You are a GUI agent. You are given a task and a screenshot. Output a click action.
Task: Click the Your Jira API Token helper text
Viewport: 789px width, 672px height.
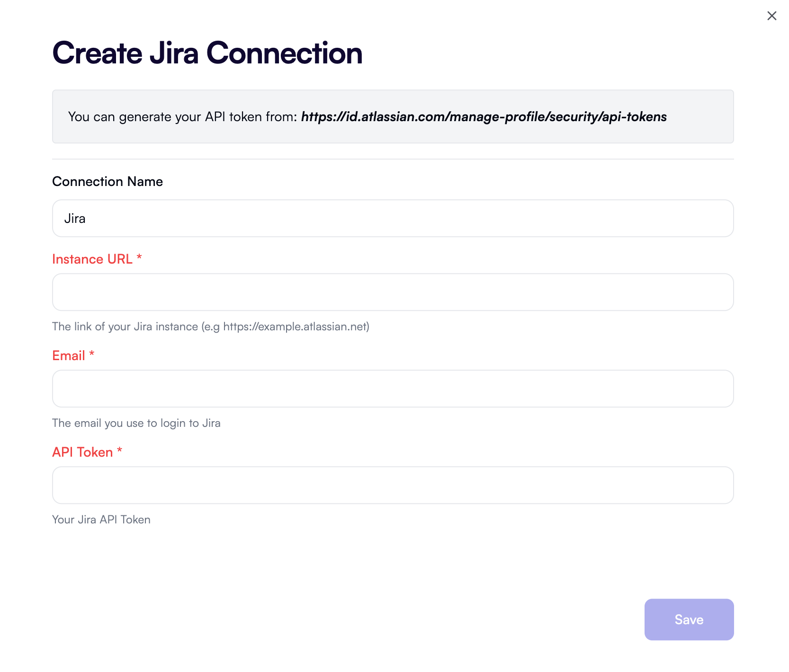coord(101,519)
